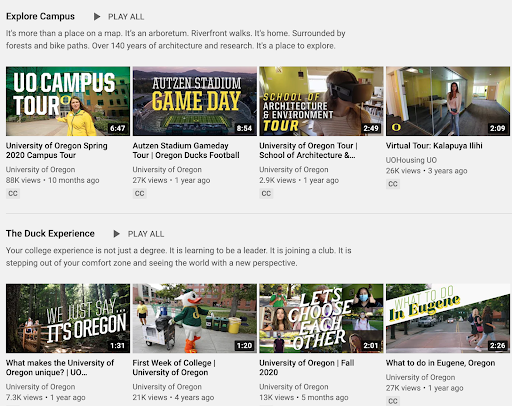Play all Explore Campus videos
512x406 pixels.
tap(126, 17)
